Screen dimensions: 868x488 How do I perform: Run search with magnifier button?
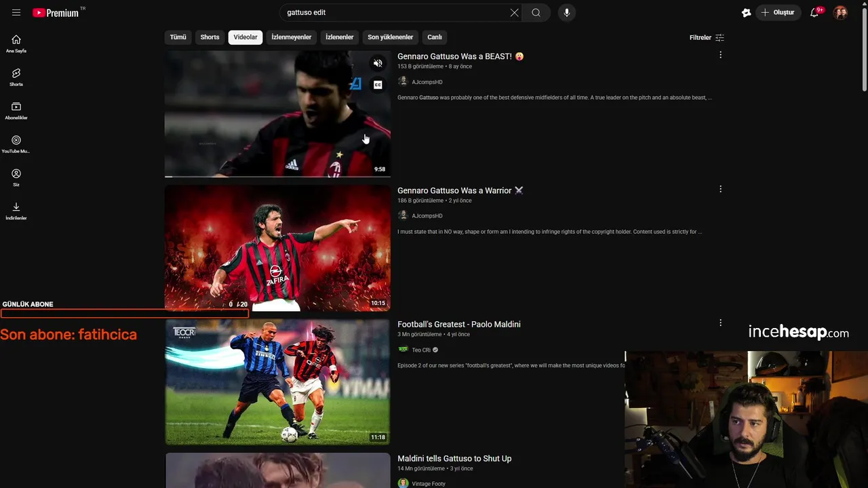pyautogui.click(x=536, y=12)
